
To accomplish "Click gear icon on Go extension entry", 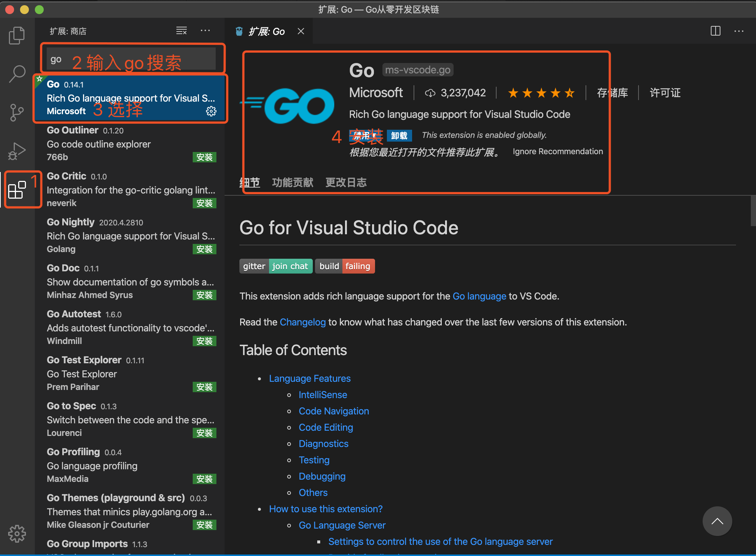I will point(211,111).
